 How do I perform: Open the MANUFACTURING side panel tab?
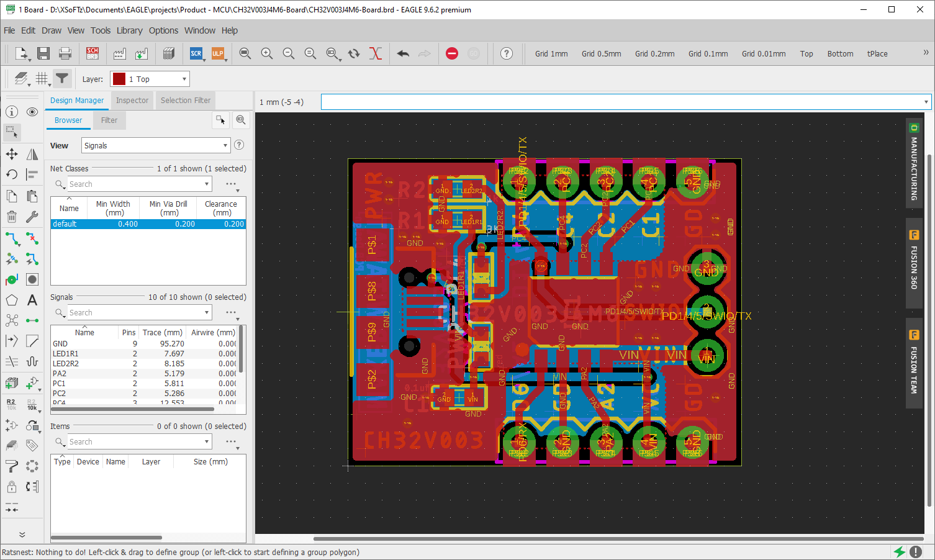pos(914,163)
